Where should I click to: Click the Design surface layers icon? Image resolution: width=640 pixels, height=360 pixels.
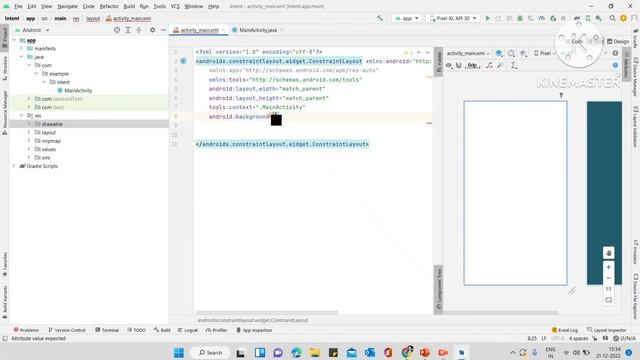click(x=499, y=53)
